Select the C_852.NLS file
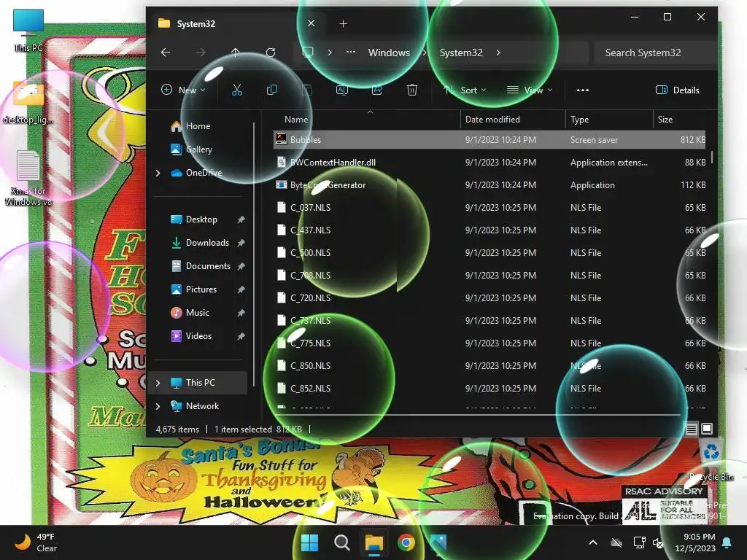This screenshot has width=747, height=560. [x=489, y=389]
